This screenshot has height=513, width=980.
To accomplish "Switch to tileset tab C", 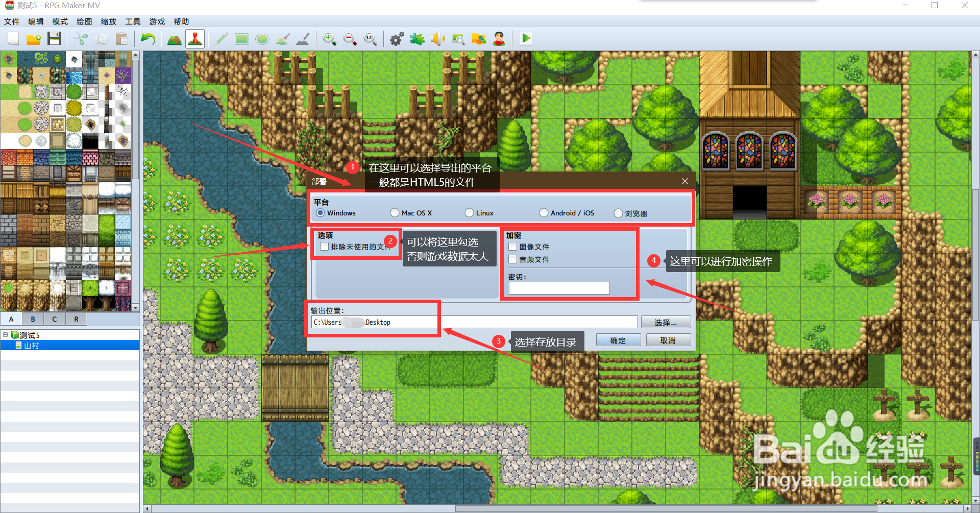I will pos(55,319).
